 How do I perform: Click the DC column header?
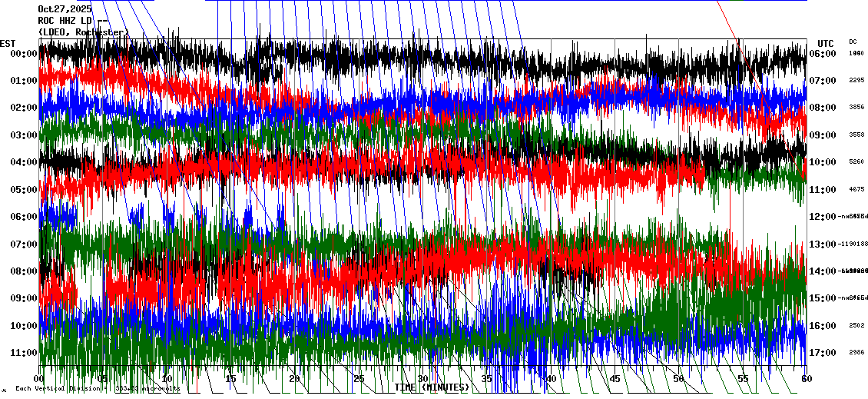pyautogui.click(x=853, y=42)
